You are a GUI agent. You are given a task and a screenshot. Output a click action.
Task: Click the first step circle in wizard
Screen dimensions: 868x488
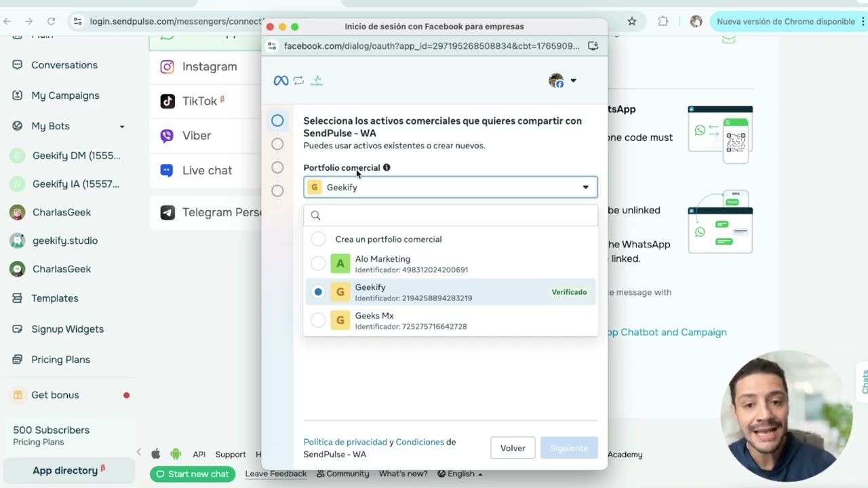coord(277,121)
